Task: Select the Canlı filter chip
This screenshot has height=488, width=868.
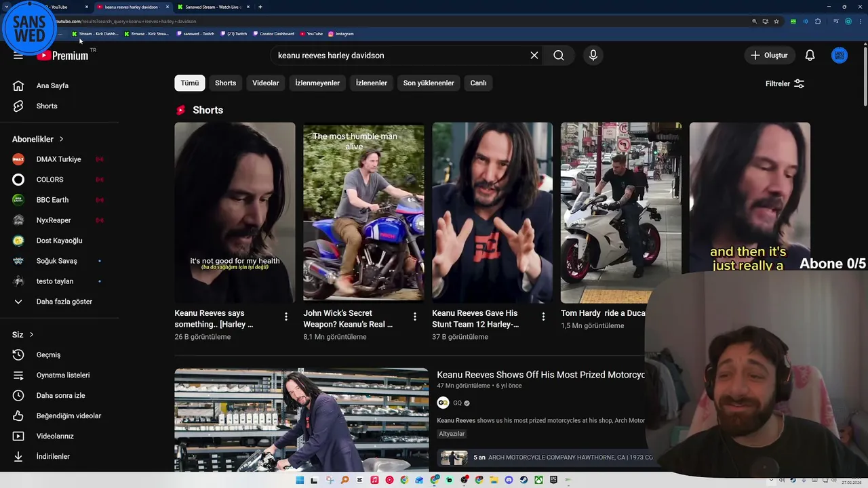Action: point(479,83)
